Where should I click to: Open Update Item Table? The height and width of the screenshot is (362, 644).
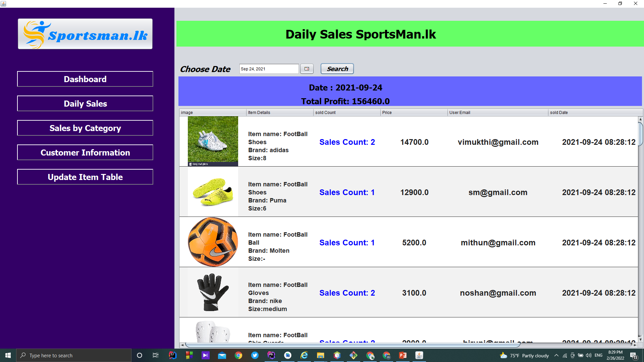point(85,177)
